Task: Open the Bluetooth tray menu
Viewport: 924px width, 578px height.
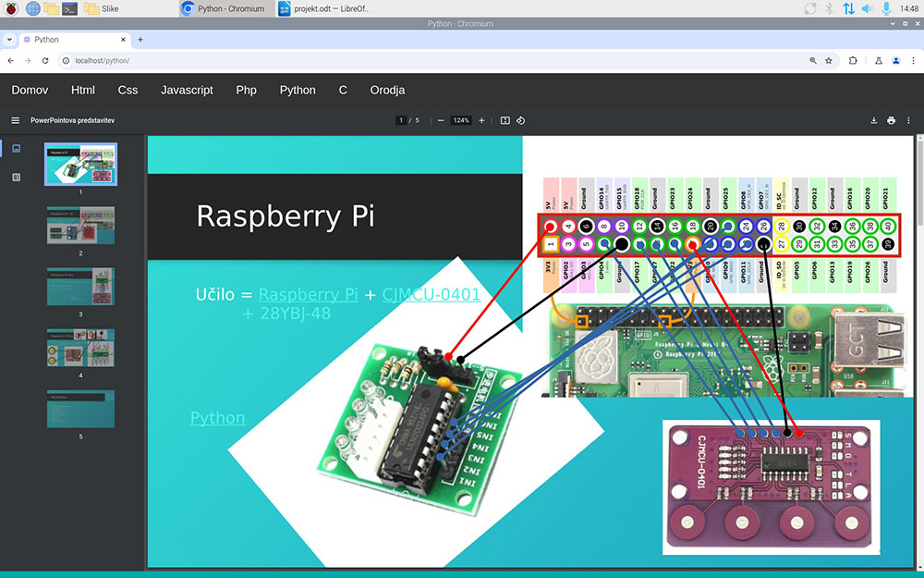Action: coord(829,9)
